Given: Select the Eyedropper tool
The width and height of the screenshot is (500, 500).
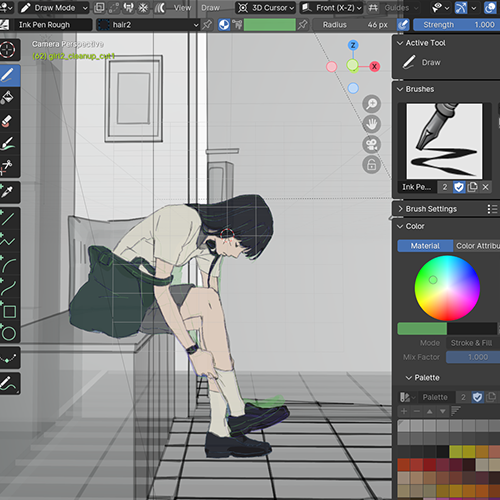Looking at the screenshot, I should (x=8, y=192).
